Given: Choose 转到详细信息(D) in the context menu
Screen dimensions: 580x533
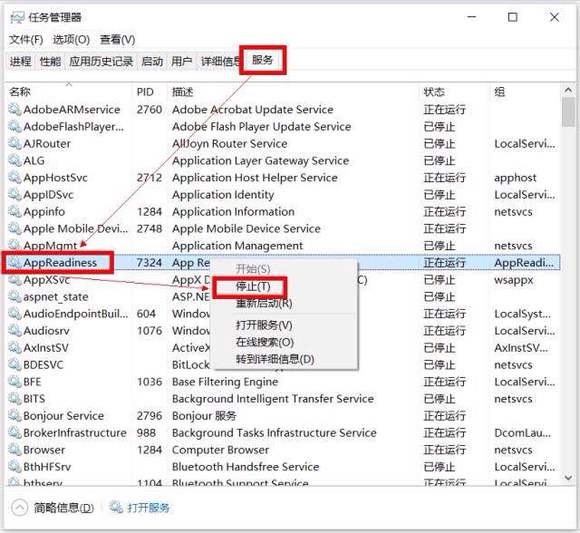Looking at the screenshot, I should click(x=275, y=359).
